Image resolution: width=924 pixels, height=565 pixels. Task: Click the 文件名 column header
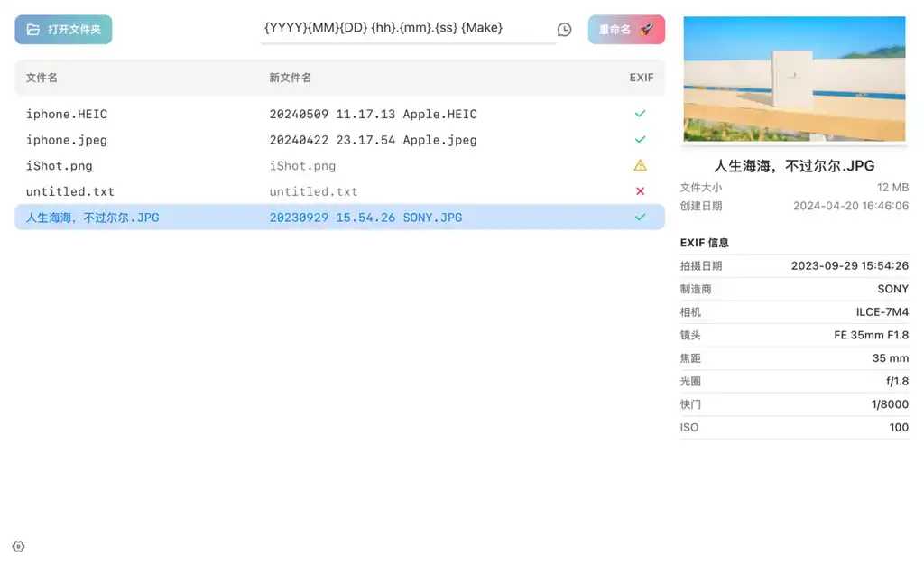tap(42, 78)
